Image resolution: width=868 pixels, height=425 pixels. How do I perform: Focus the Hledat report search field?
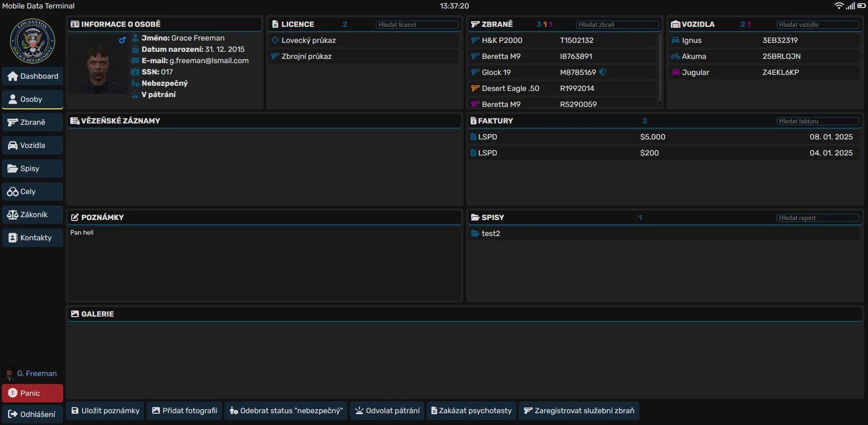818,218
